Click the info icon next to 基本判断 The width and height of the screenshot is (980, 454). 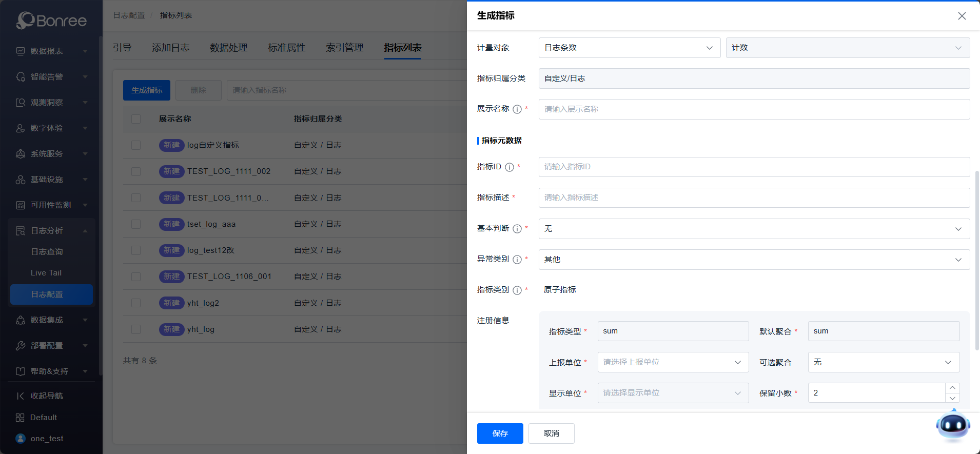click(517, 229)
